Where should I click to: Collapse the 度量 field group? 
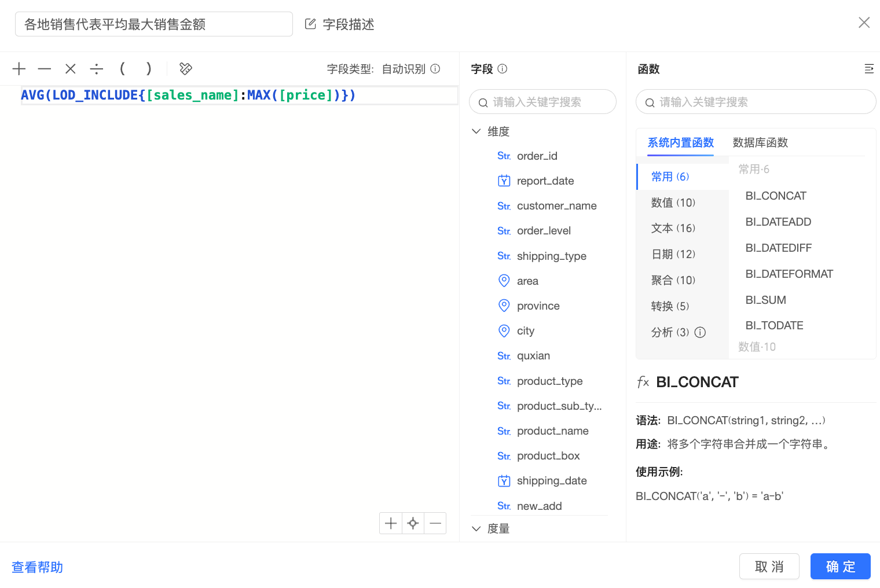pos(476,528)
